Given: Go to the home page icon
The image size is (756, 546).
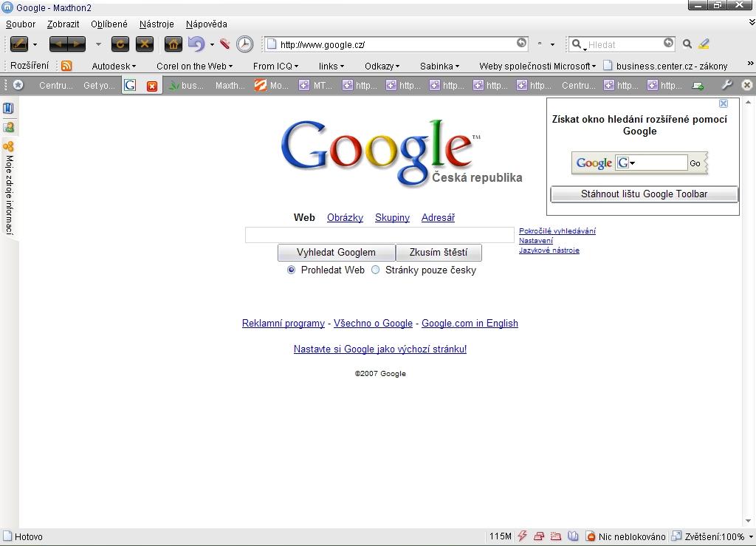Looking at the screenshot, I should (x=173, y=44).
